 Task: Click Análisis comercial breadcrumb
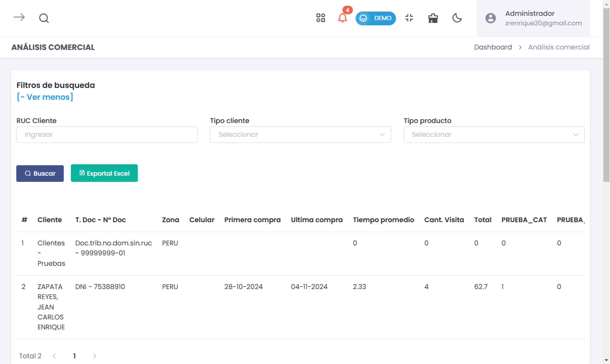pos(559,47)
